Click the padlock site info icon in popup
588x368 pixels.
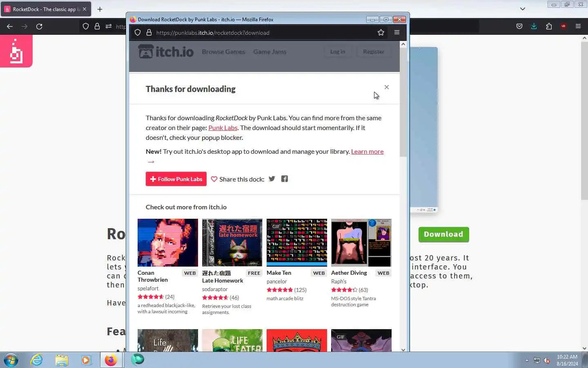pos(149,33)
